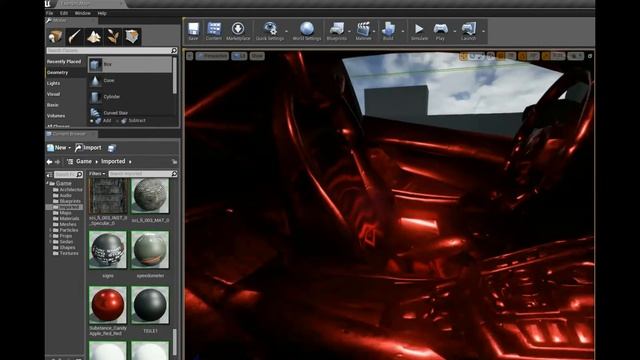The image size is (640, 360).
Task: Toggle grid snapping in the viewport
Action: pyautogui.click(x=501, y=56)
